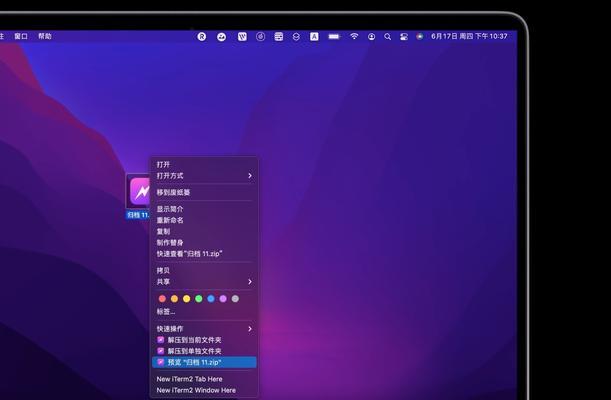Click the icon beside 预览 归档 11.zip
This screenshot has height=400, width=611.
(x=160, y=362)
